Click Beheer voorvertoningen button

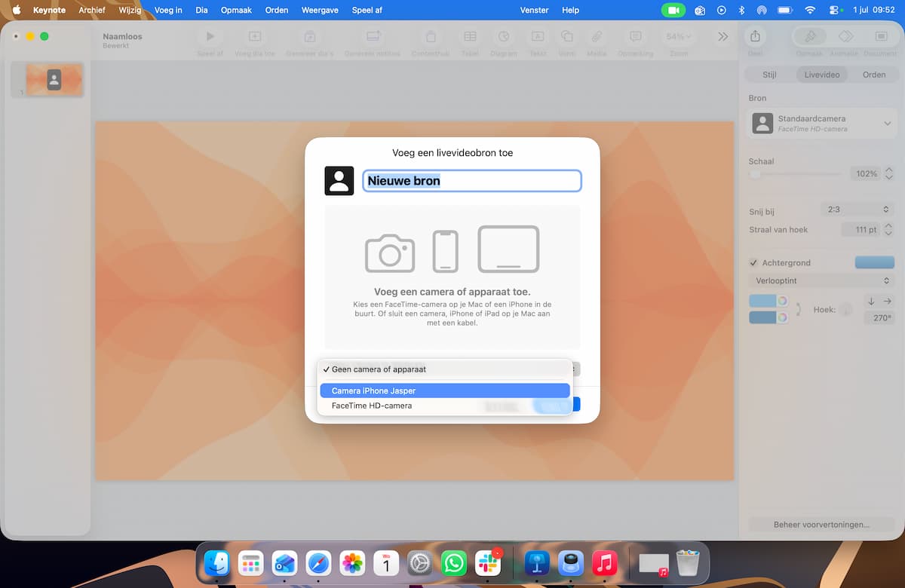[821, 525]
